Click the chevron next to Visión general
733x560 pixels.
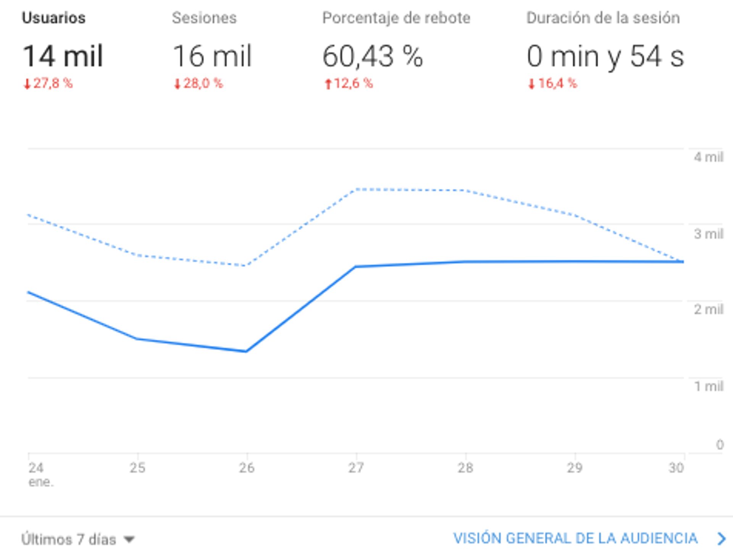721,539
